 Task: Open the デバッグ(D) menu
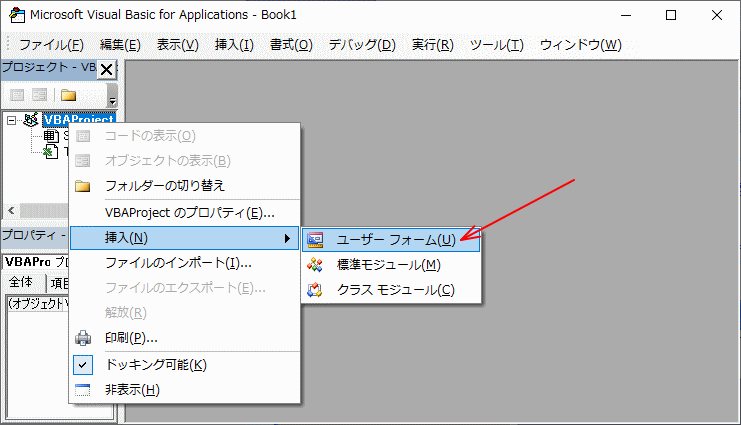pyautogui.click(x=362, y=45)
